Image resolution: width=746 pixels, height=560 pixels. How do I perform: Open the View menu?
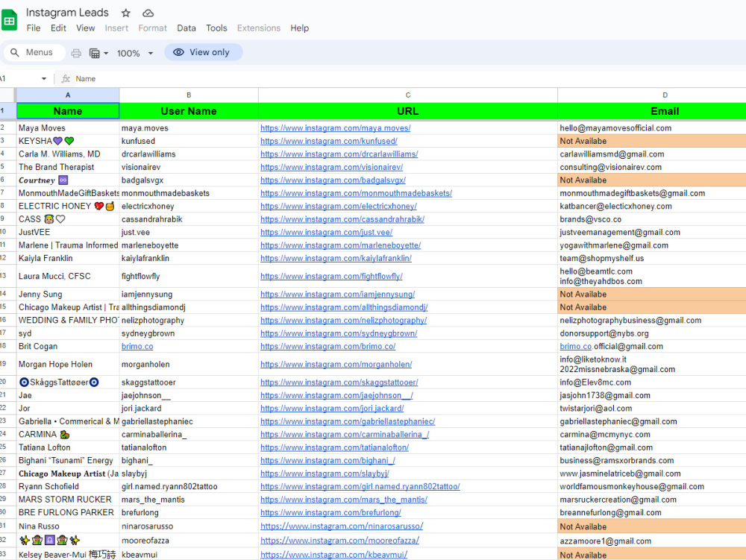(x=85, y=28)
